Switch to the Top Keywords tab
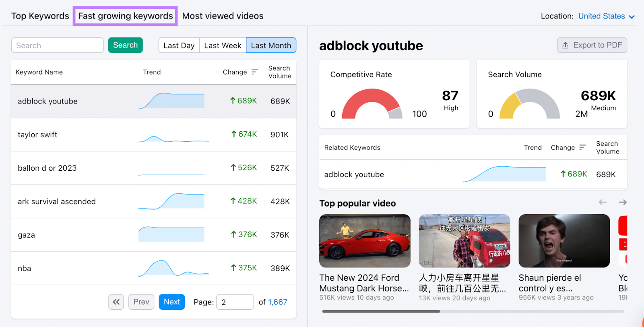Viewport: 644px width, 327px height. click(x=40, y=16)
